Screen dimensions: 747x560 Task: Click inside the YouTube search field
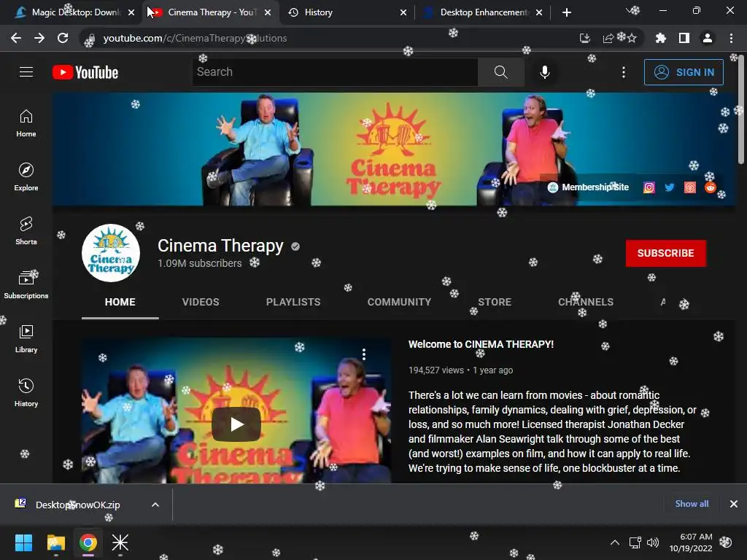point(335,72)
